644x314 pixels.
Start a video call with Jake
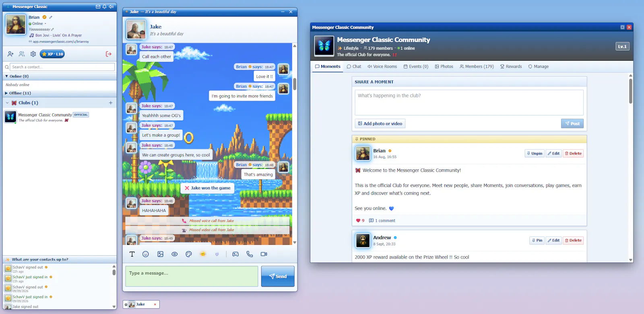[x=264, y=254]
